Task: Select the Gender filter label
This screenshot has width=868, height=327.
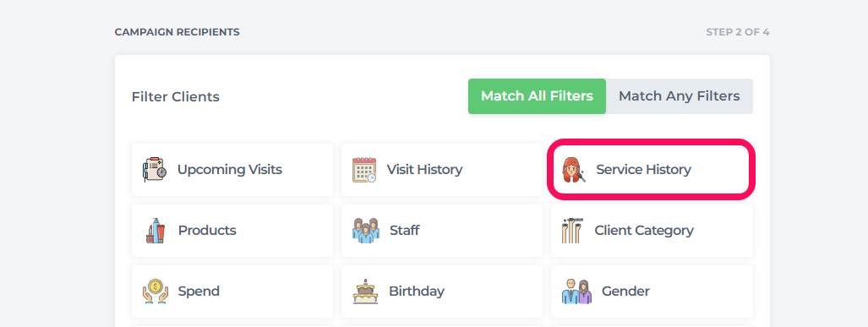Action: 625,291
